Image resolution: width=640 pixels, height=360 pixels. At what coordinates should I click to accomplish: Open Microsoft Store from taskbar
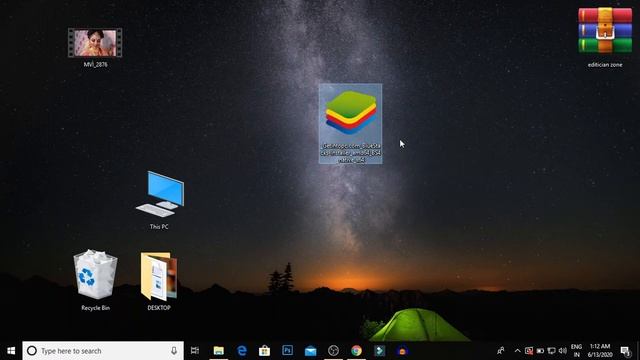264,351
